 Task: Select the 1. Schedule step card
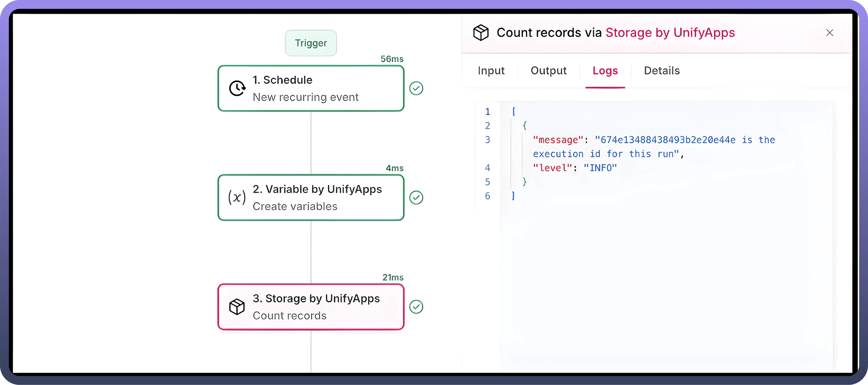(x=311, y=88)
